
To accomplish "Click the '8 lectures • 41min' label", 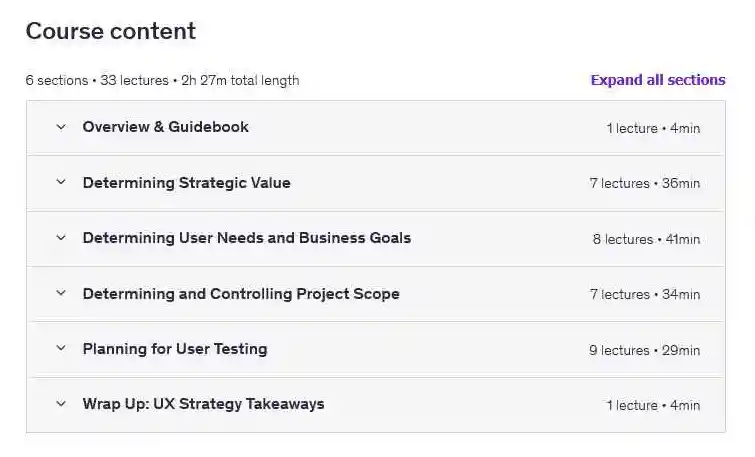I will [646, 239].
